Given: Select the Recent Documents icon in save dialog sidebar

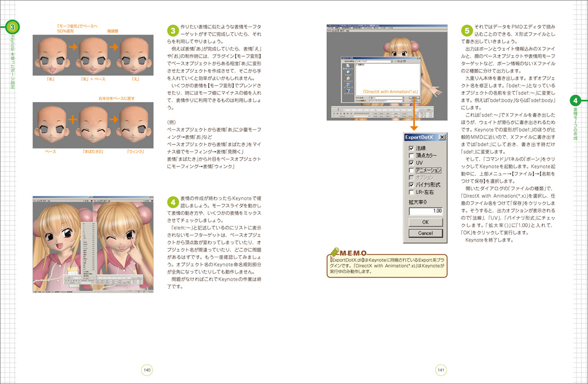Looking at the screenshot, I should click(348, 66).
